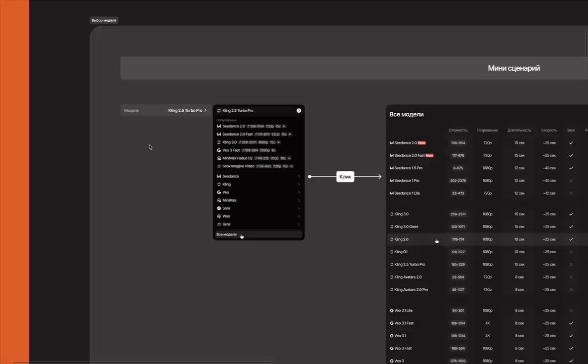Click the Kling 3.0 Omni model name
The height and width of the screenshot is (364, 588).
tap(406, 226)
